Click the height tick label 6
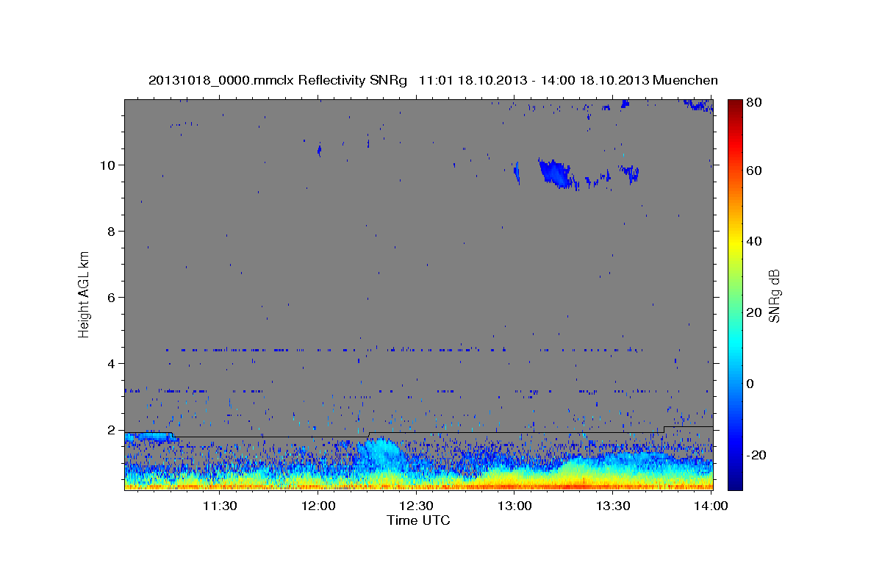 [112, 298]
